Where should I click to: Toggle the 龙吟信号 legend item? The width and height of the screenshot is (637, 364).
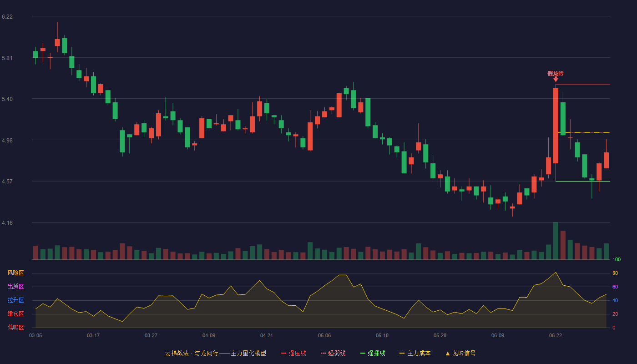(460, 353)
